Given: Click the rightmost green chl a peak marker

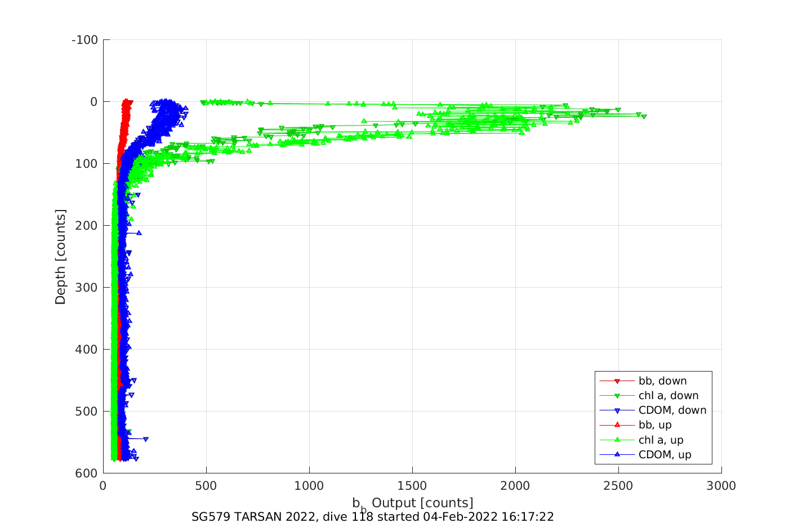Looking at the screenshot, I should [x=644, y=117].
